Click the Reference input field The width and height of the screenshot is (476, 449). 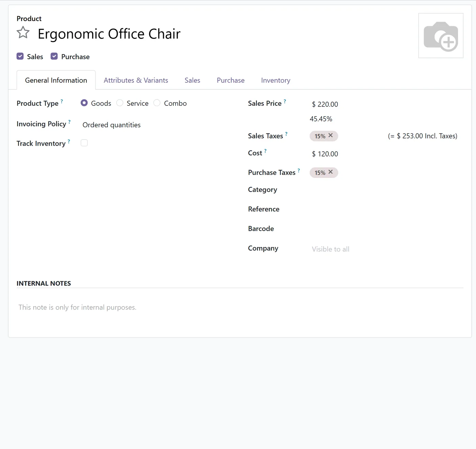[386, 209]
